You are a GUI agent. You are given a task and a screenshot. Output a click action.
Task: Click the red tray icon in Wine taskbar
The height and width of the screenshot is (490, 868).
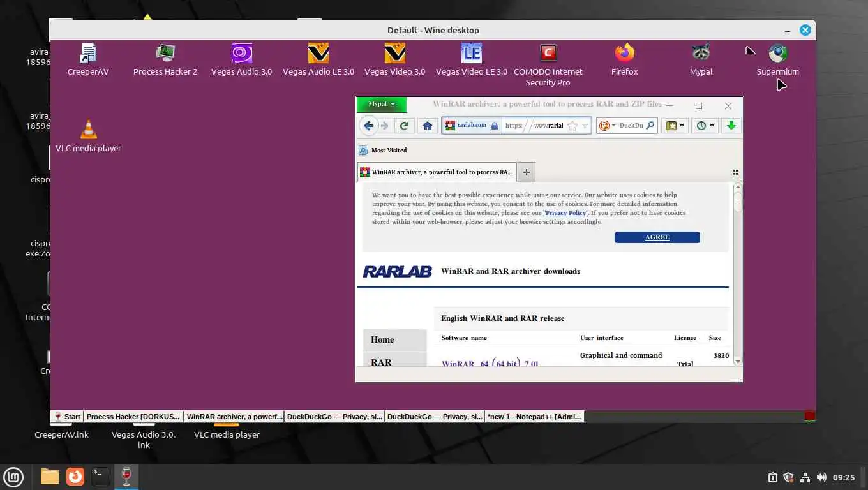click(809, 417)
